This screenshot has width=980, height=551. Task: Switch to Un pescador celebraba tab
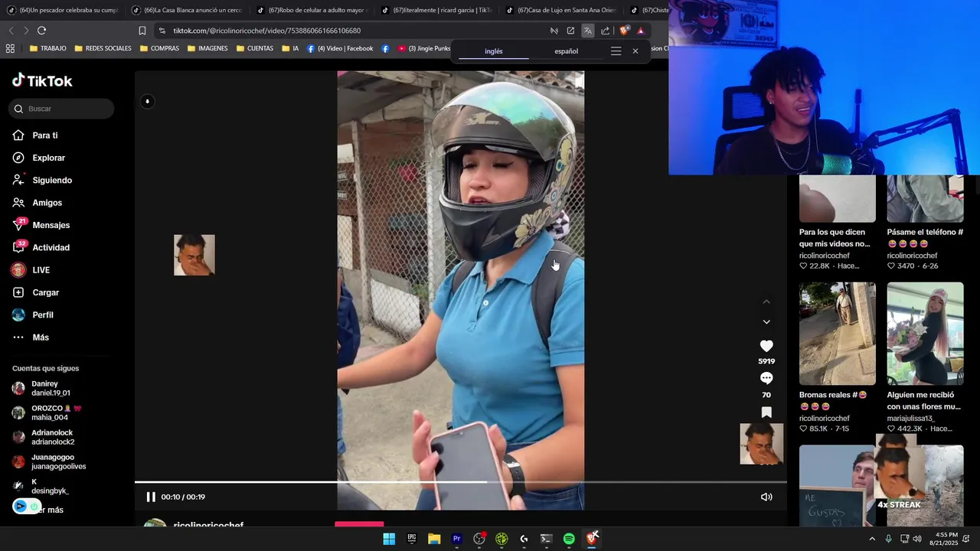[x=63, y=10]
